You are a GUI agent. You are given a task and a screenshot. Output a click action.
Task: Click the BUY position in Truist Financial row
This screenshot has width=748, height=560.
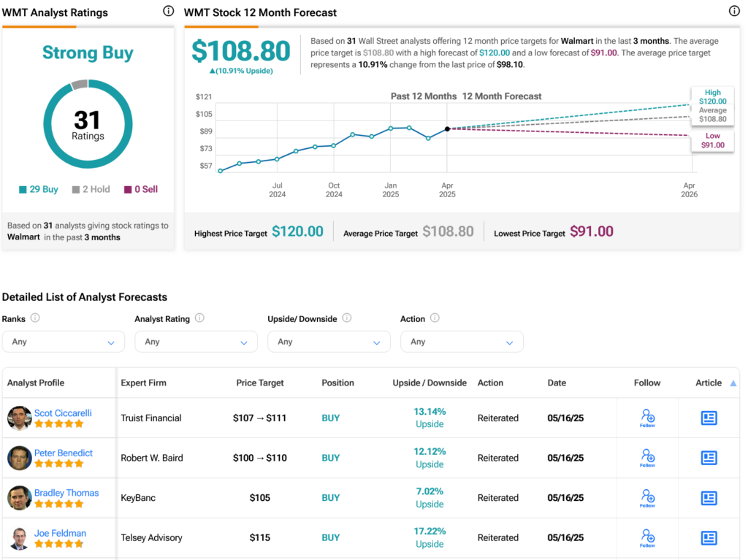tap(331, 418)
